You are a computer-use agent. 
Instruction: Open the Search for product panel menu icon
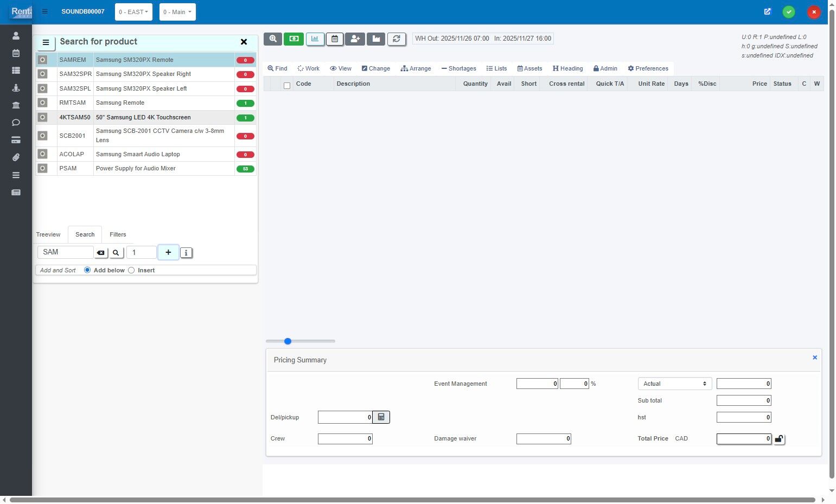pyautogui.click(x=46, y=42)
